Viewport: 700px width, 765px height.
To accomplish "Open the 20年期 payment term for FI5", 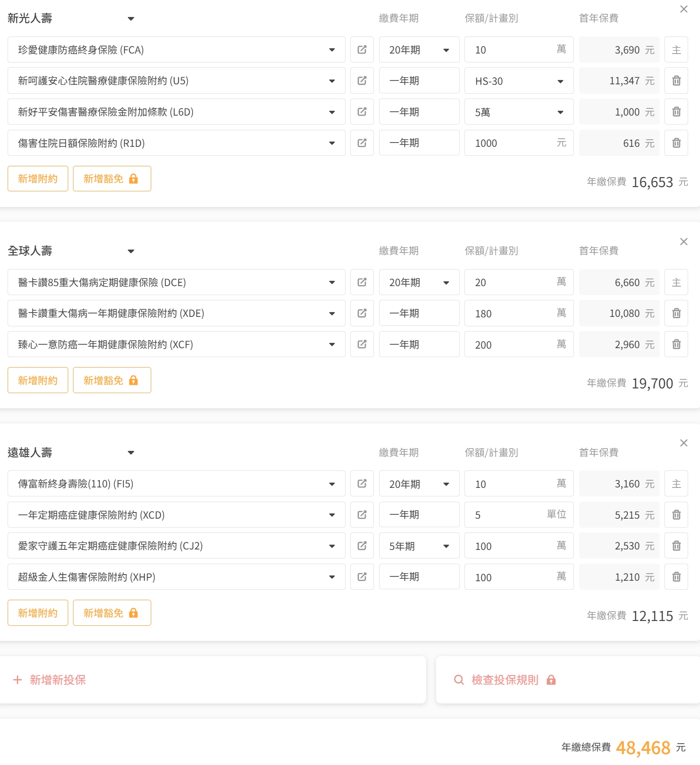I will [419, 484].
